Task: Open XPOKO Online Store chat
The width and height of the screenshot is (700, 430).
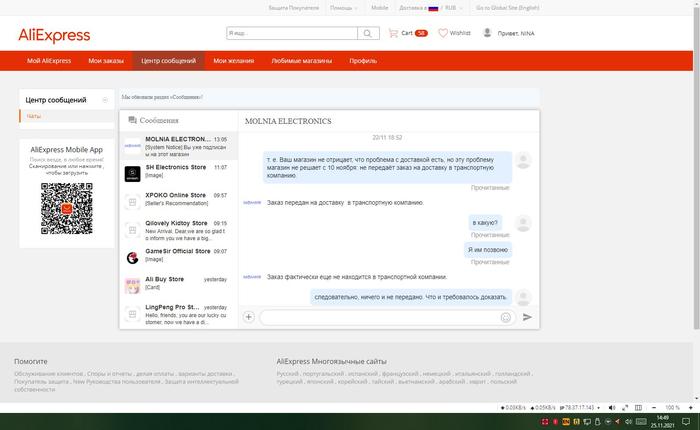Action: point(179,201)
